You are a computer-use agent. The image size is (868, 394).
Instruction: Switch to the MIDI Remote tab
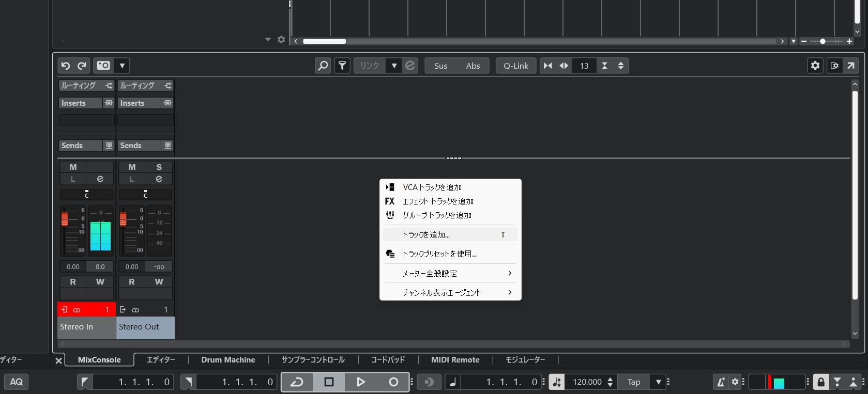[455, 360]
